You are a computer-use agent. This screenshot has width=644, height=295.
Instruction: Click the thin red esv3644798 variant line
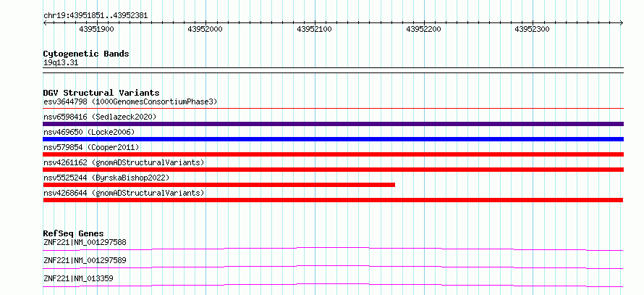pos(334,108)
